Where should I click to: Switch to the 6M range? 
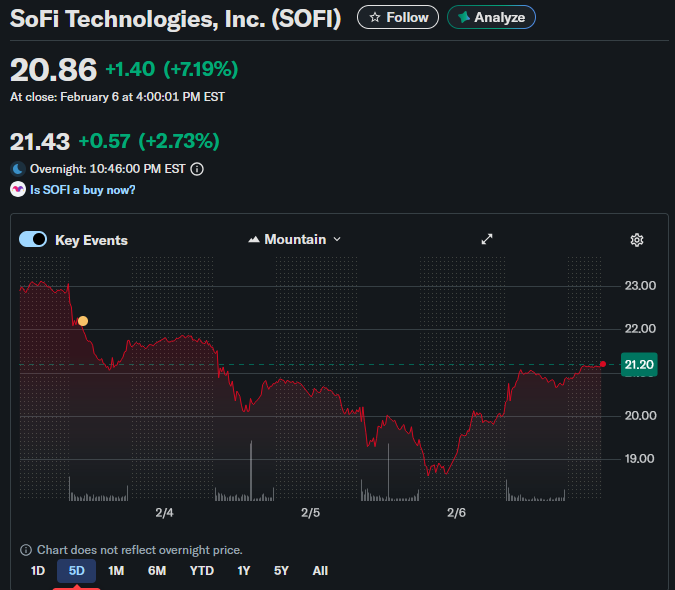pos(157,571)
